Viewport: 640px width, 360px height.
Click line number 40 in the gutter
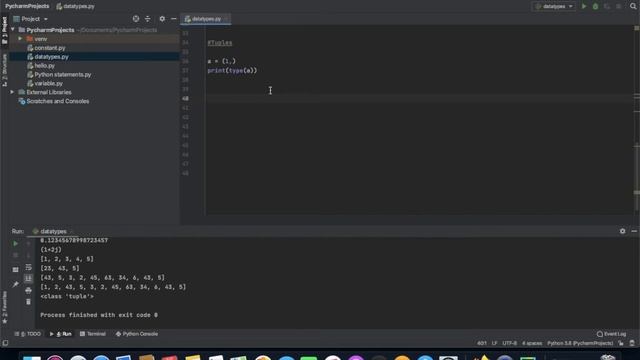pos(185,98)
